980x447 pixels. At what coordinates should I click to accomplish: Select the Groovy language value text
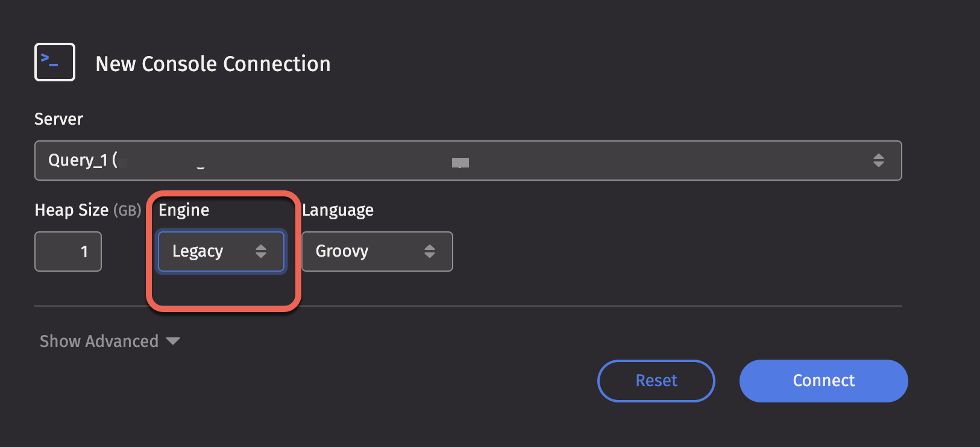(x=342, y=251)
